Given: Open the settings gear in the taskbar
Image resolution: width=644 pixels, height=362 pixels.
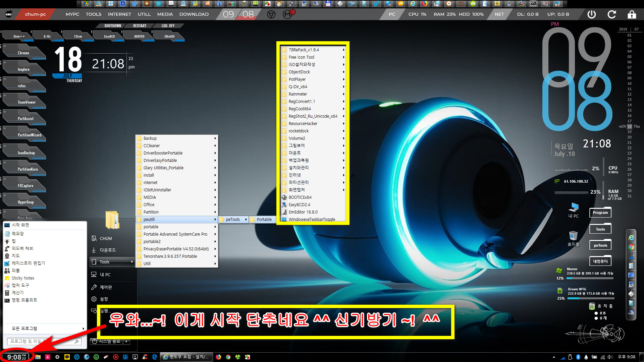Looking at the screenshot, I should (57, 357).
